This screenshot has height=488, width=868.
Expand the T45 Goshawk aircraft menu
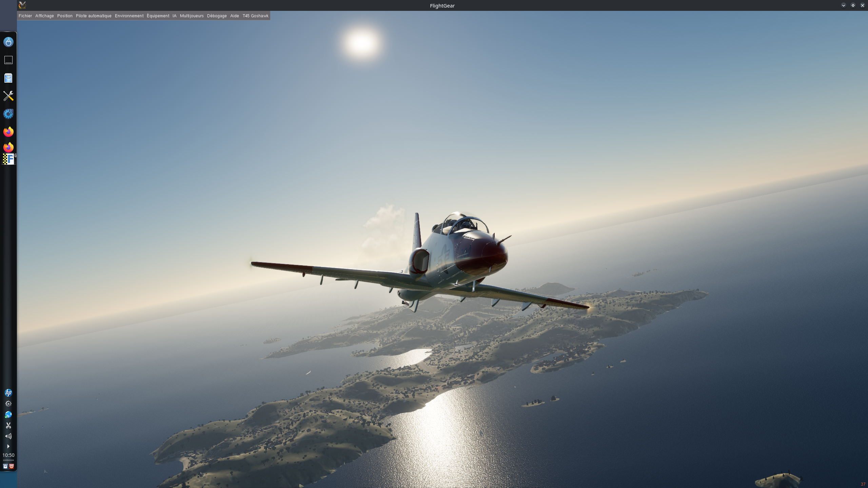click(255, 16)
